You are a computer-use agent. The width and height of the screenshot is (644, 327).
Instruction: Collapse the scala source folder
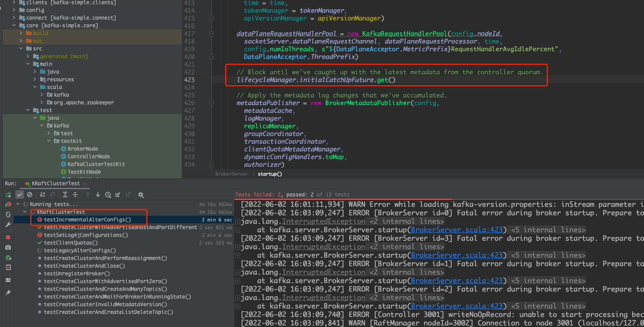[35, 87]
